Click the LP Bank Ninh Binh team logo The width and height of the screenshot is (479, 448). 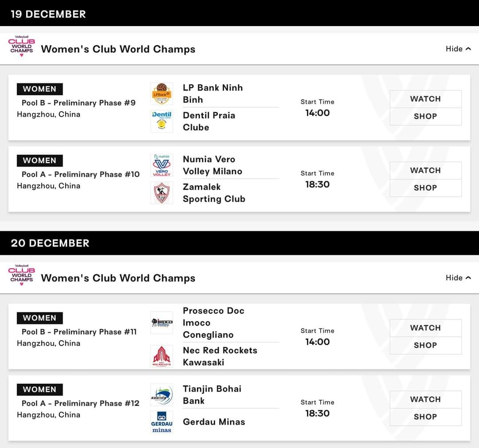161,93
